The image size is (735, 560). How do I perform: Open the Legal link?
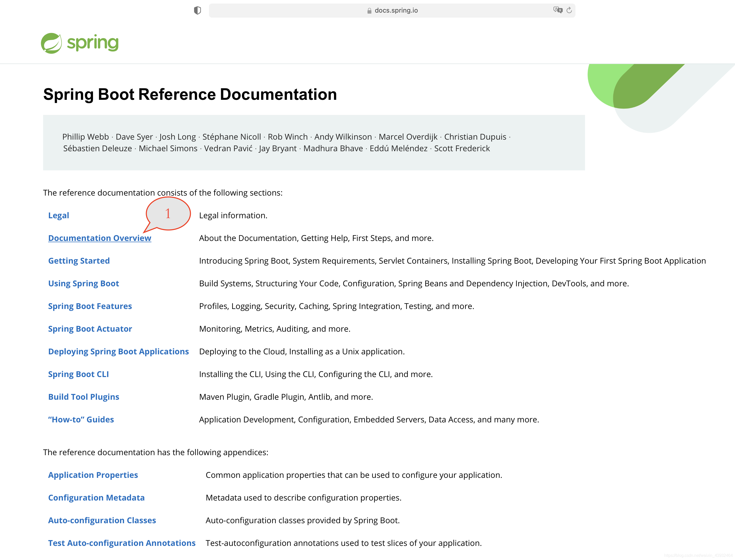tap(59, 215)
